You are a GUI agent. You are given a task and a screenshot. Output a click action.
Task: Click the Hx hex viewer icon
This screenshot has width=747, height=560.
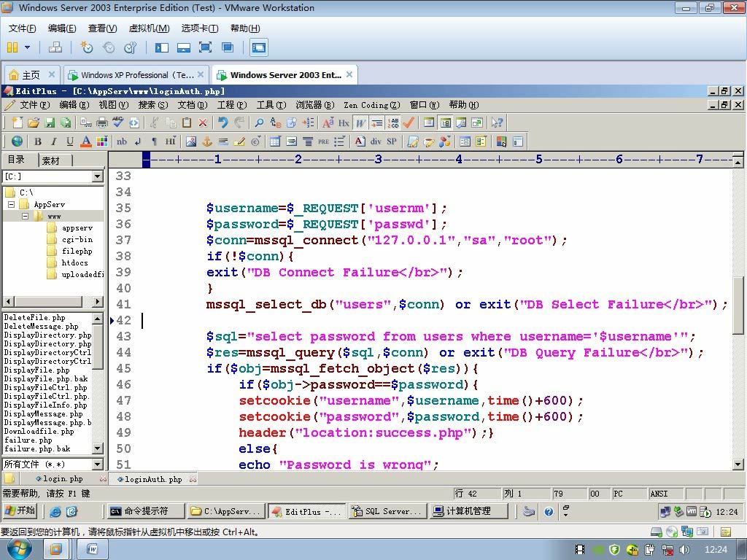point(344,122)
